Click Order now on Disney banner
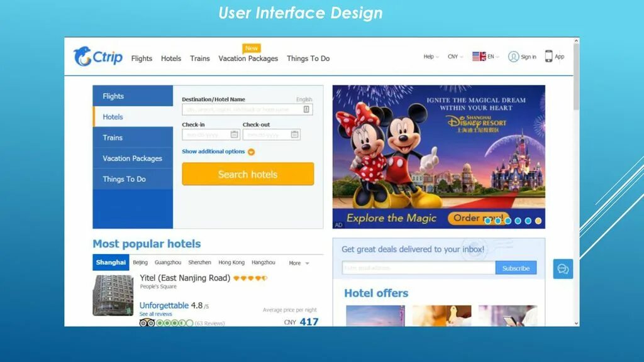This screenshot has width=644, height=362. (479, 218)
